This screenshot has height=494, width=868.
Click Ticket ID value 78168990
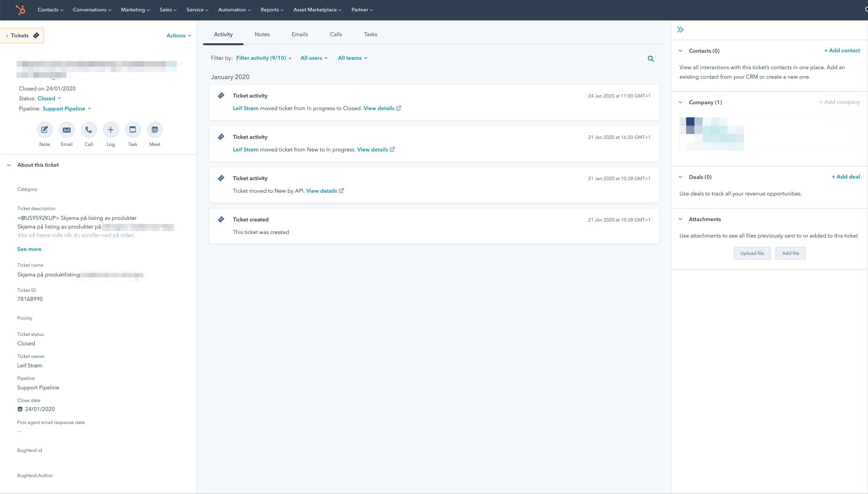point(30,299)
